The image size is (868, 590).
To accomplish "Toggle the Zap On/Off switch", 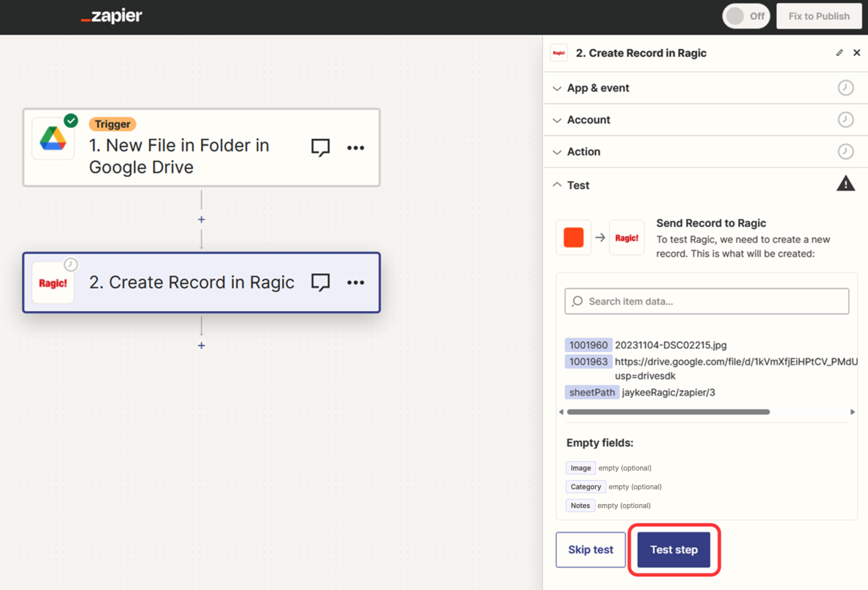I will tap(745, 16).
